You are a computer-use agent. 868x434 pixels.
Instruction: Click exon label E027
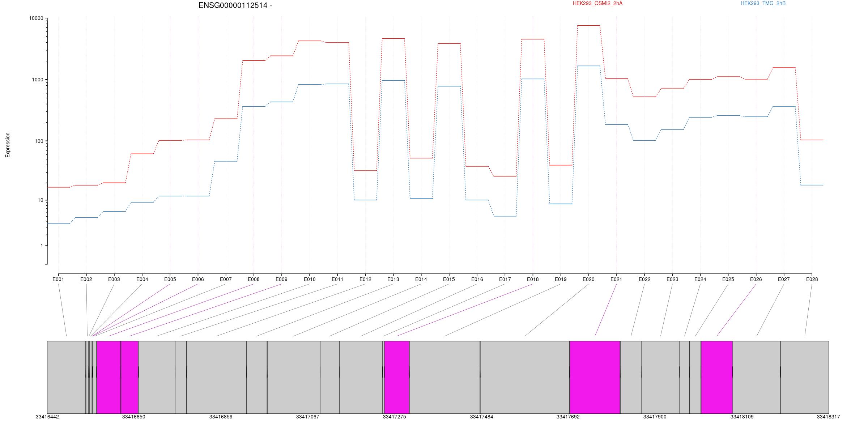click(784, 279)
